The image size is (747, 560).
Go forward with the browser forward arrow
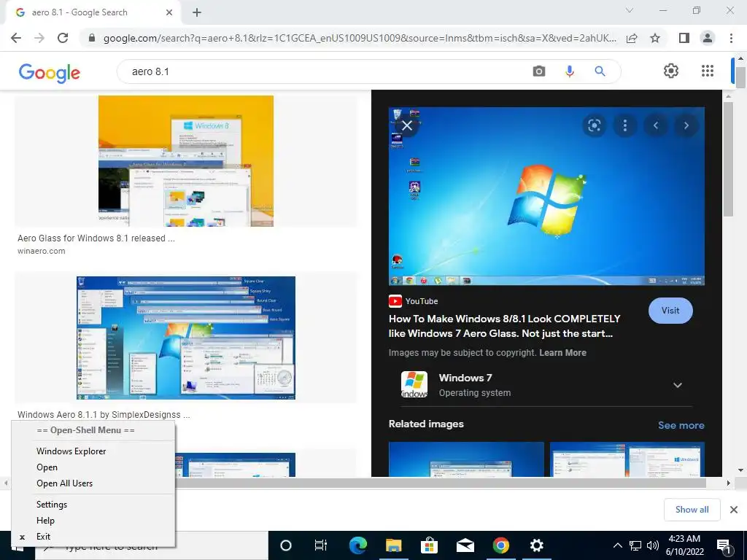pyautogui.click(x=39, y=38)
